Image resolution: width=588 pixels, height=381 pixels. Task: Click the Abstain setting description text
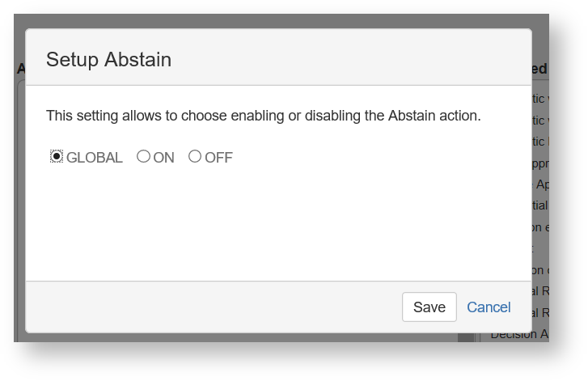pyautogui.click(x=263, y=116)
